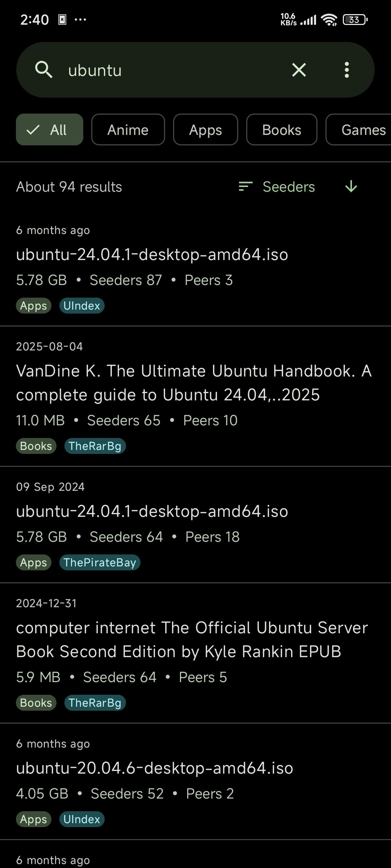Tap the ThePirateBay source tag

coord(100,562)
